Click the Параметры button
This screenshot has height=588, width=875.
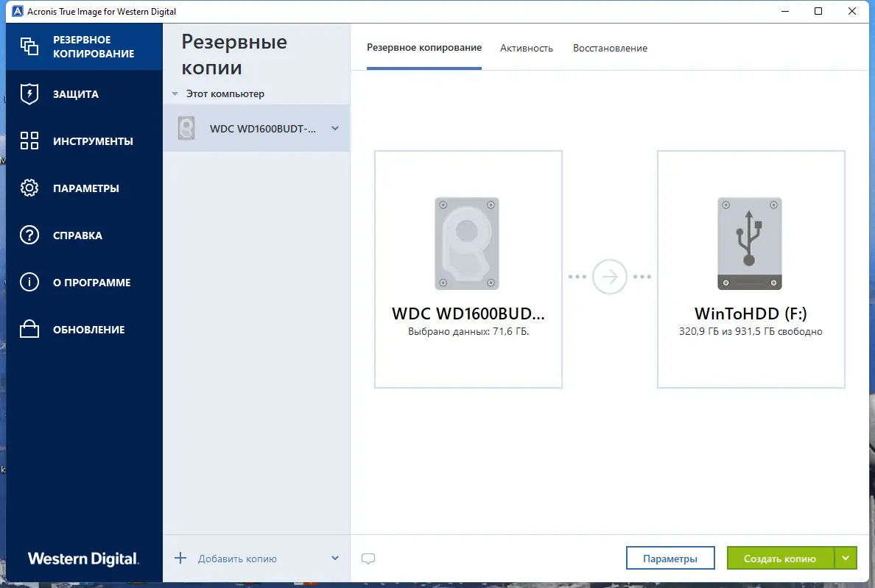point(670,558)
